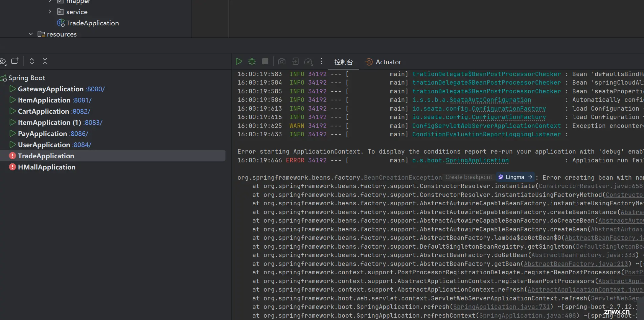Screen dimensions: 644x320
Task: Select the TradeApplication failed service row
Action: (x=112, y=156)
